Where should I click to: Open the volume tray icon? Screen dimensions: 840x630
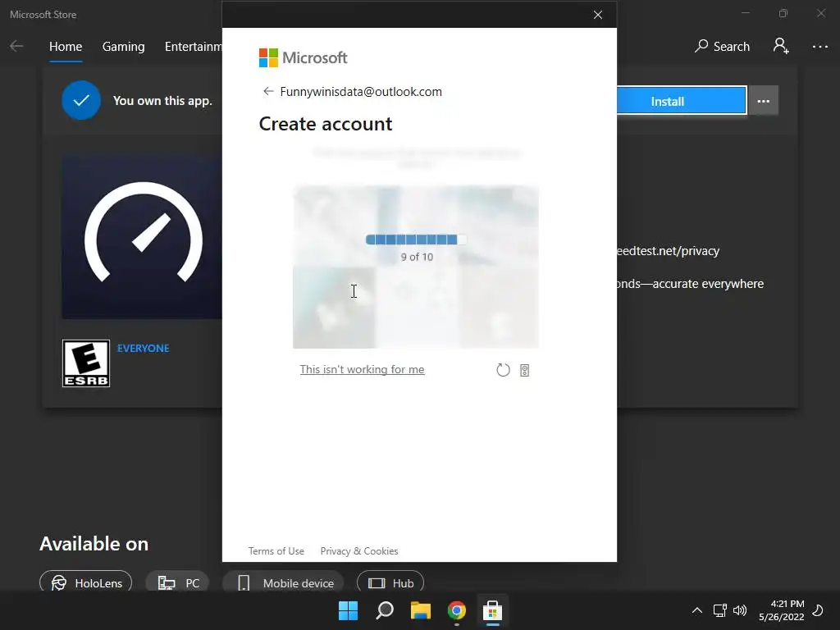click(740, 610)
